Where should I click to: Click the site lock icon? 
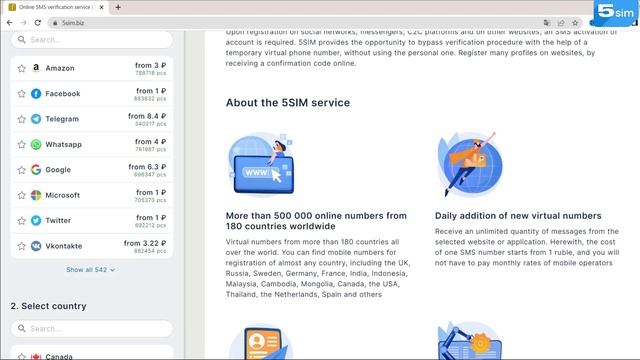click(55, 23)
